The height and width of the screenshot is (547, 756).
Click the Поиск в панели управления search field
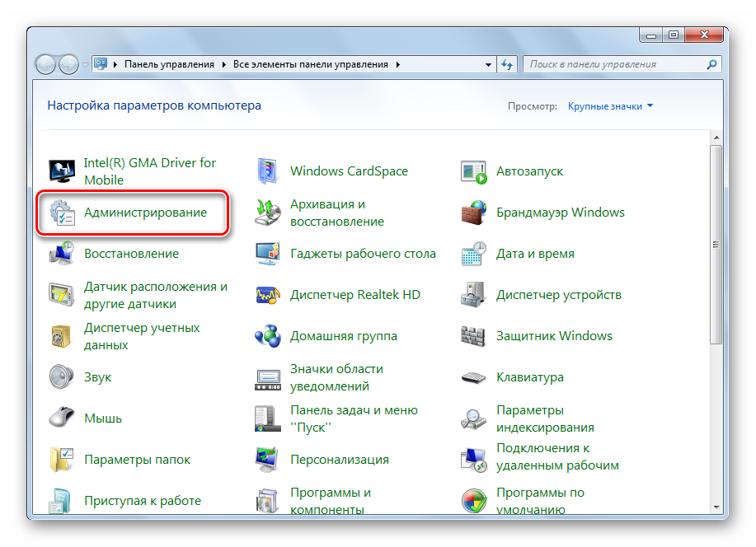(614, 64)
